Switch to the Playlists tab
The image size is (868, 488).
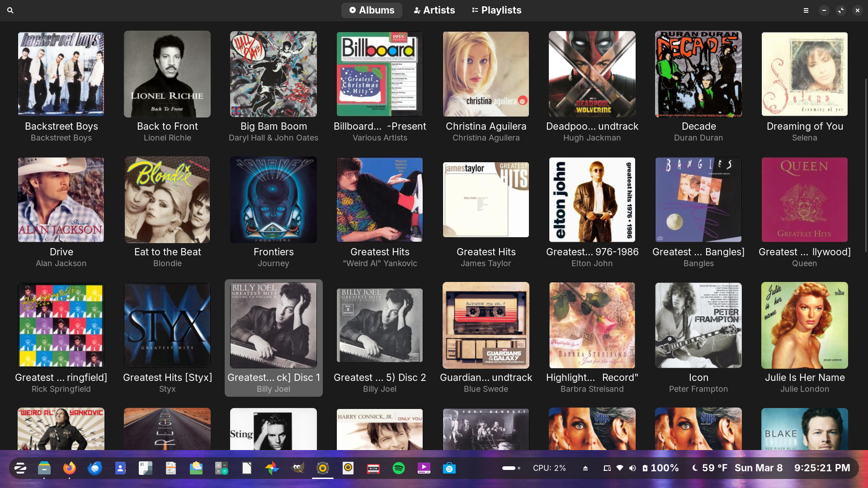[x=496, y=10]
